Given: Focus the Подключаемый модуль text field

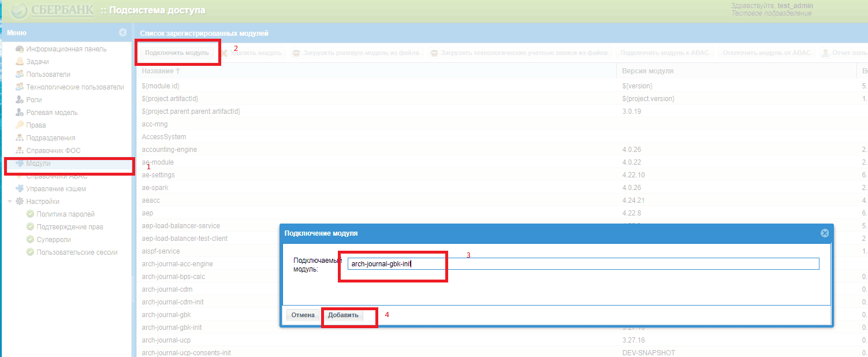Looking at the screenshot, I should click(583, 264).
